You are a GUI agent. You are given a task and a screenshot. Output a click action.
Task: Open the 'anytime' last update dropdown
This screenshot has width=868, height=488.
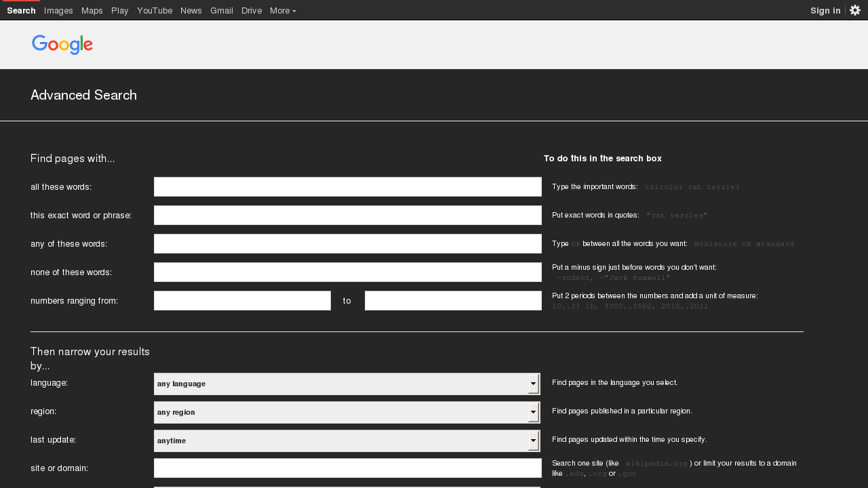347,441
